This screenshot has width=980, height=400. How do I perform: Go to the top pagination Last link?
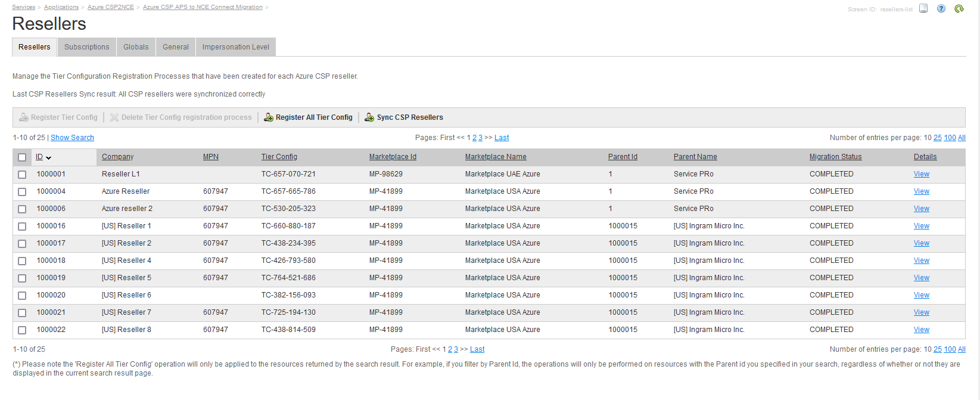tap(502, 138)
